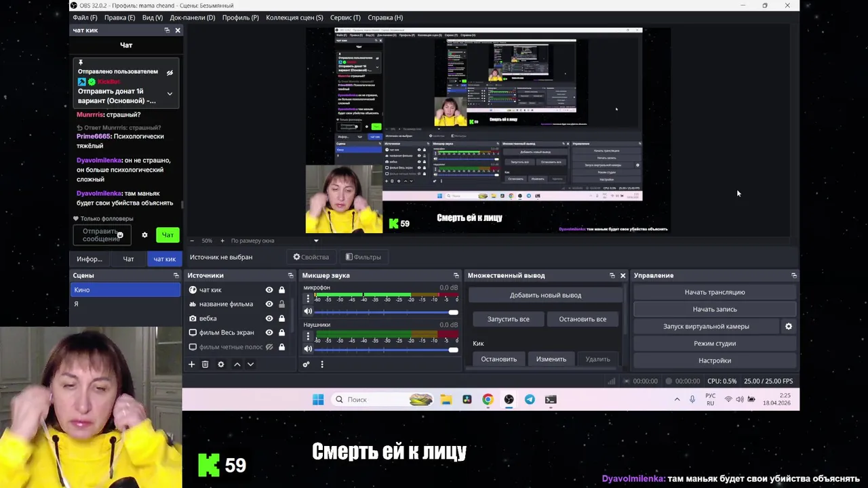Click Отправить сообщение chat input field

pos(101,235)
